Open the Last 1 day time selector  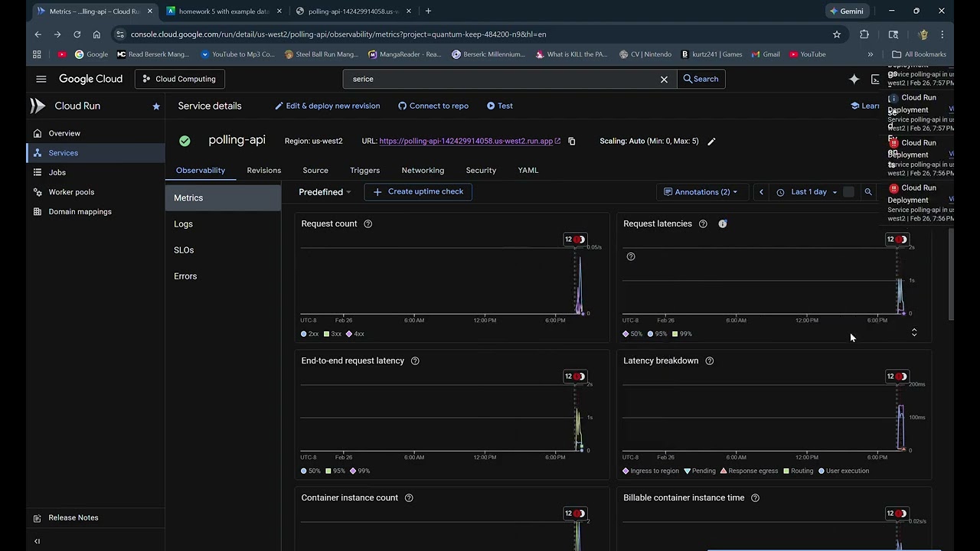[x=808, y=192]
